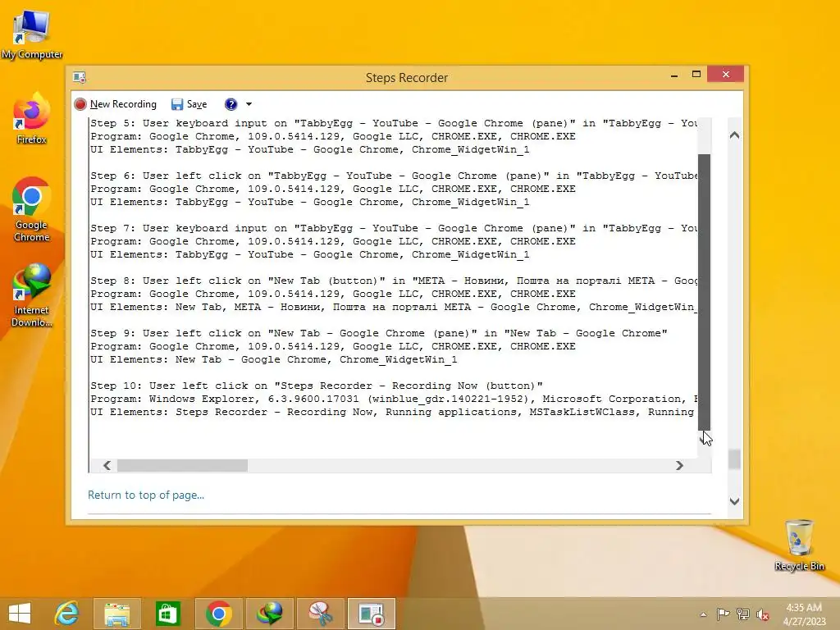Click horizontal scrollbar left arrow
Screen dimensions: 840x630
107,466
